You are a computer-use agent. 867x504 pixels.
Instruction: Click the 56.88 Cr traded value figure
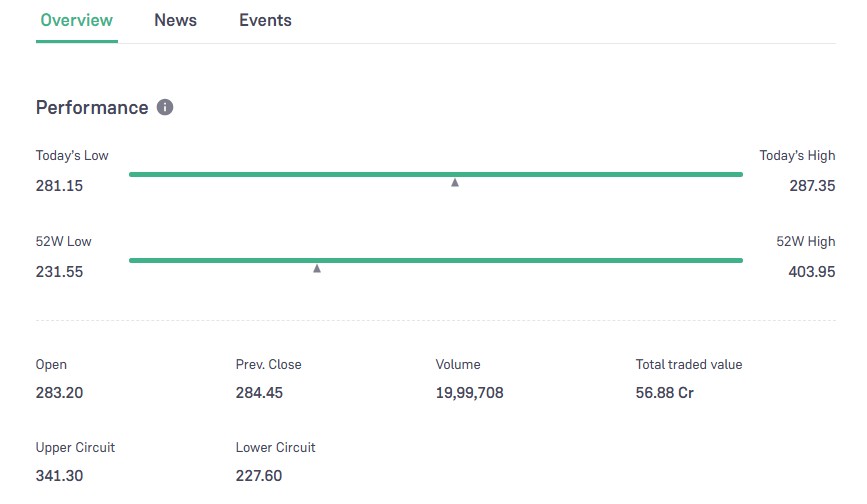pyautogui.click(x=664, y=393)
